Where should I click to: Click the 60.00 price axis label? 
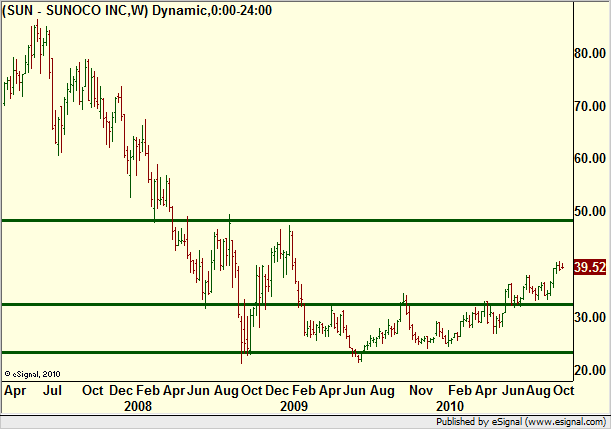[590, 159]
